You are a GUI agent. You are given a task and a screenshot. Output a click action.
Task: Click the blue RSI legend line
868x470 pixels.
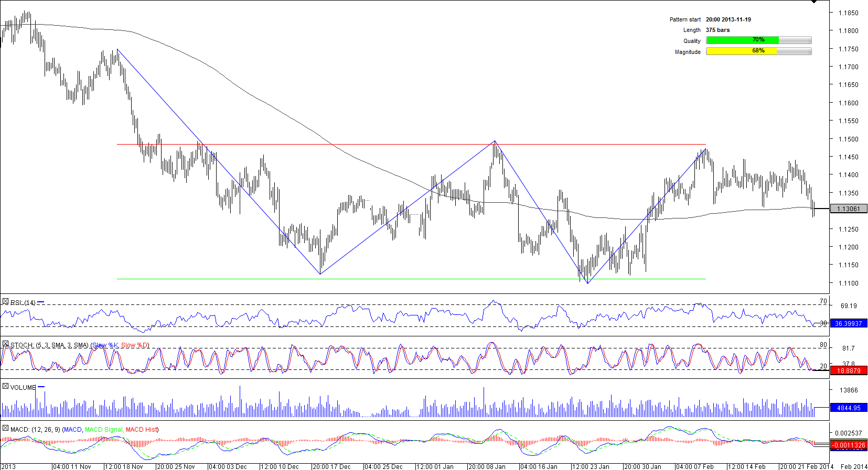click(x=41, y=302)
